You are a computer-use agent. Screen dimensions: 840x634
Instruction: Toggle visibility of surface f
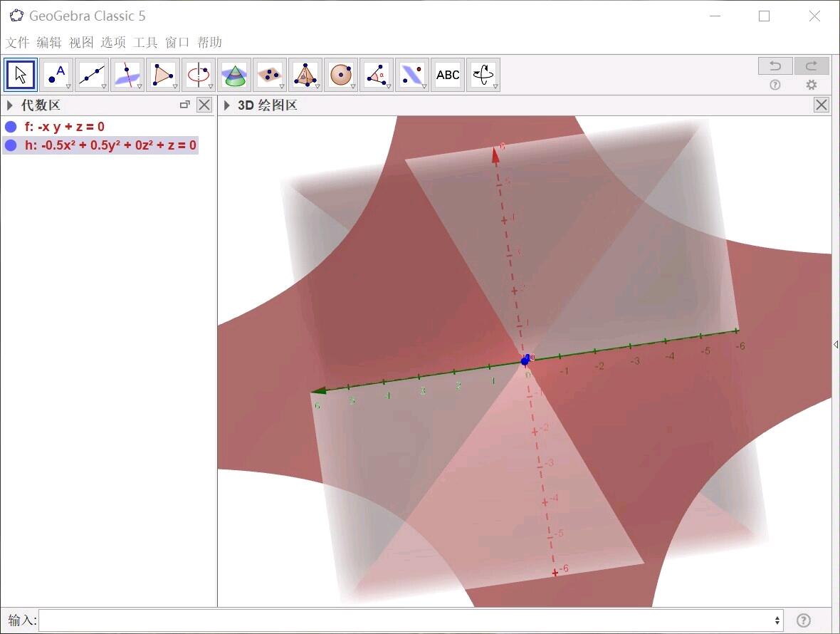pyautogui.click(x=11, y=127)
